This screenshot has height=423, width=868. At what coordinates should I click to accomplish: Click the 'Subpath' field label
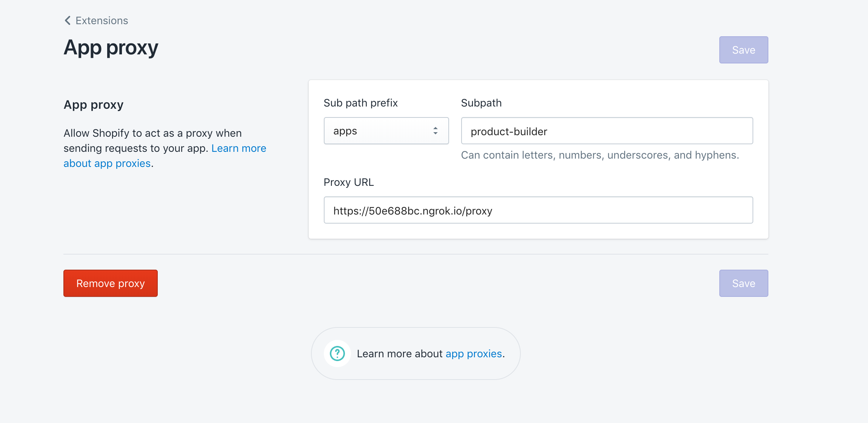pos(481,103)
